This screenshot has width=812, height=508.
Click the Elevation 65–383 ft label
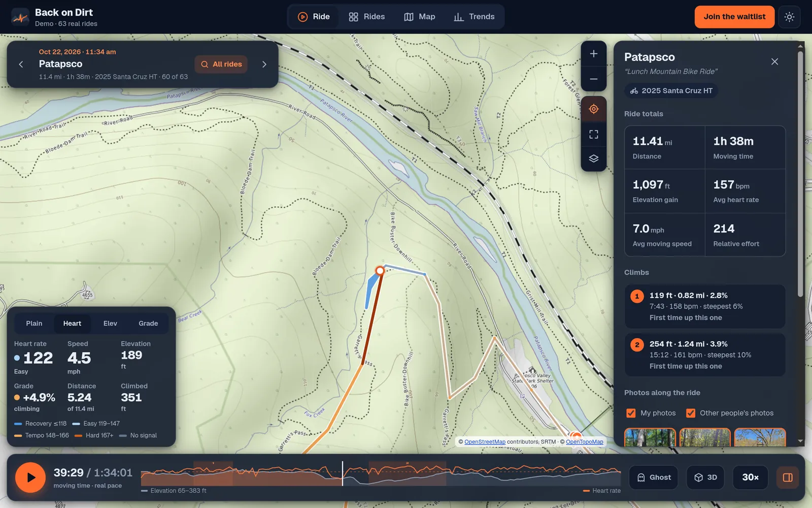174,491
